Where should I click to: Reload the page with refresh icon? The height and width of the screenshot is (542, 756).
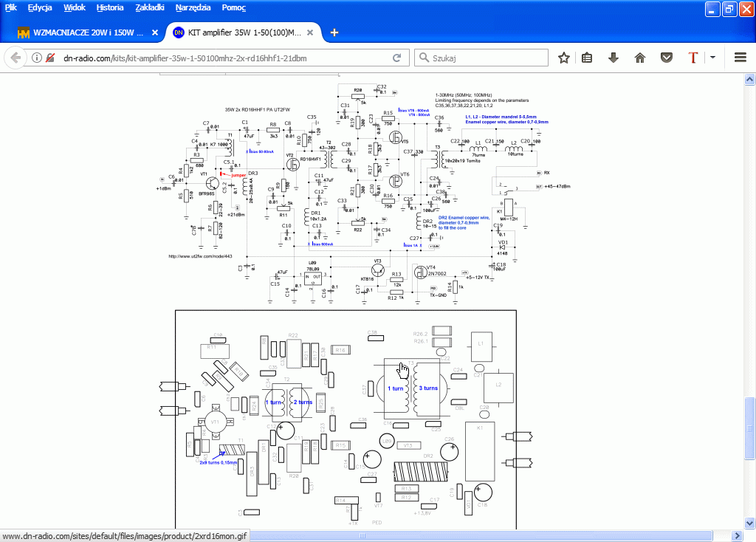click(x=396, y=58)
